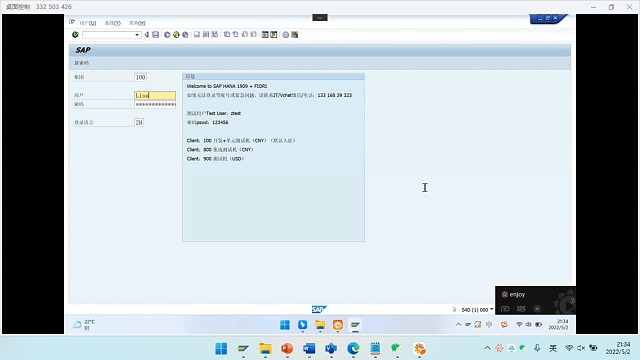Viewport: 640px width, 360px height.
Task: Open the 帮助(H) menu in SAP
Action: (x=137, y=23)
